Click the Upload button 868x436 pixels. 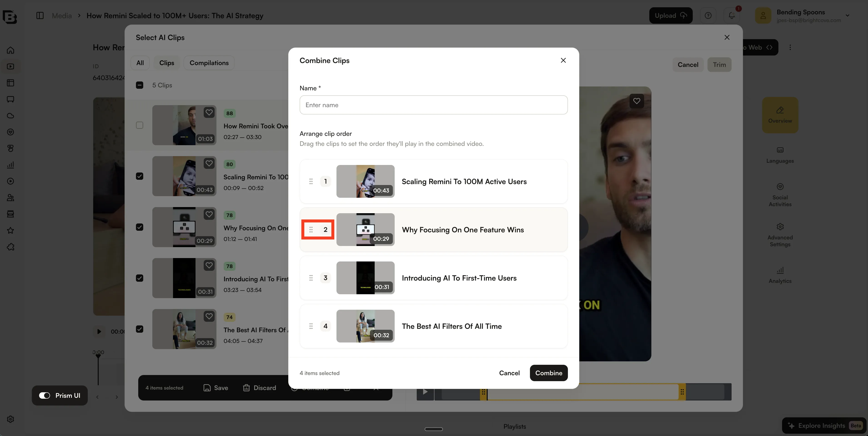click(670, 15)
